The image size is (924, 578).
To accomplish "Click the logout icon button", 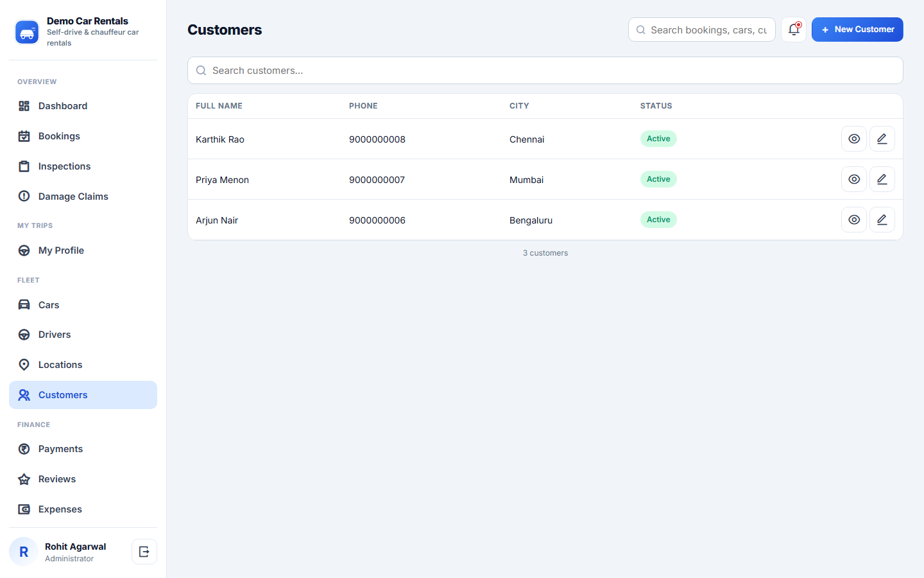I will 144,552.
